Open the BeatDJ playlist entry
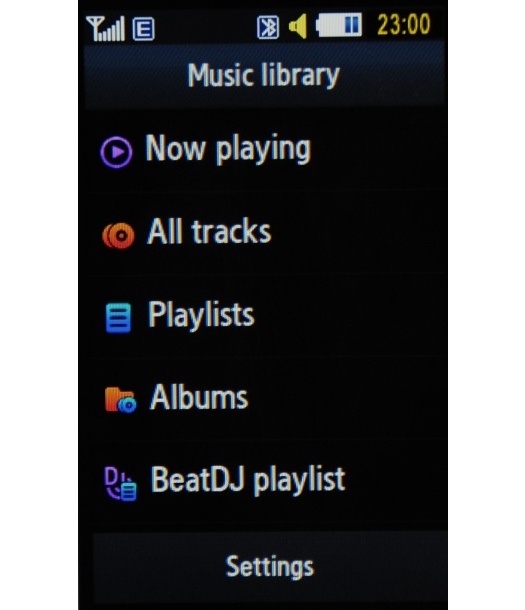525x610 pixels. (263, 481)
